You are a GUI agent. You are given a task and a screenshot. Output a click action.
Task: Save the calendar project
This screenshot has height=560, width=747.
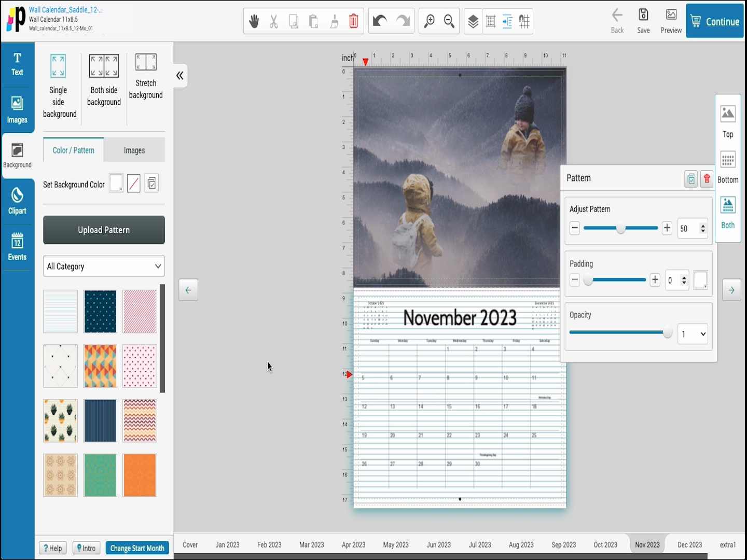pos(643,21)
